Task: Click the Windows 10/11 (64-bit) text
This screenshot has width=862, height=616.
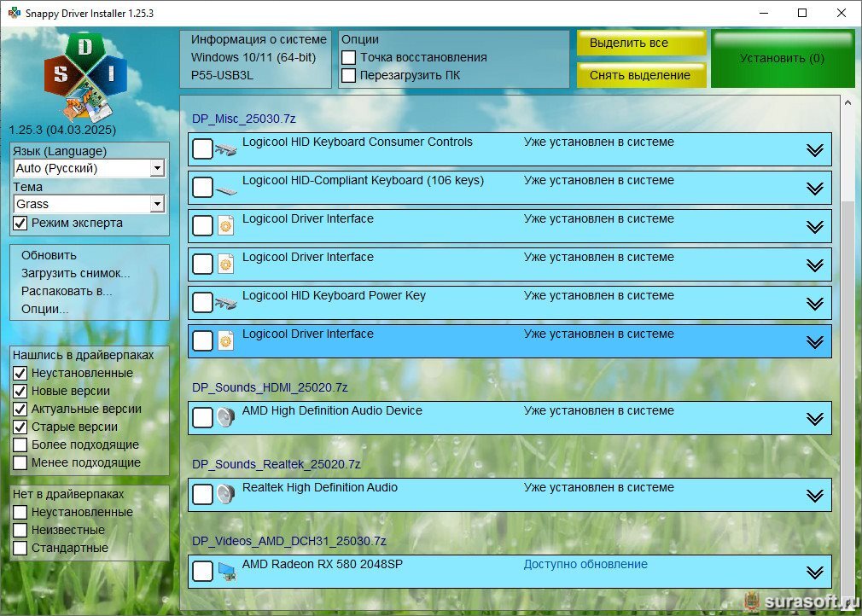Action: click(x=253, y=58)
